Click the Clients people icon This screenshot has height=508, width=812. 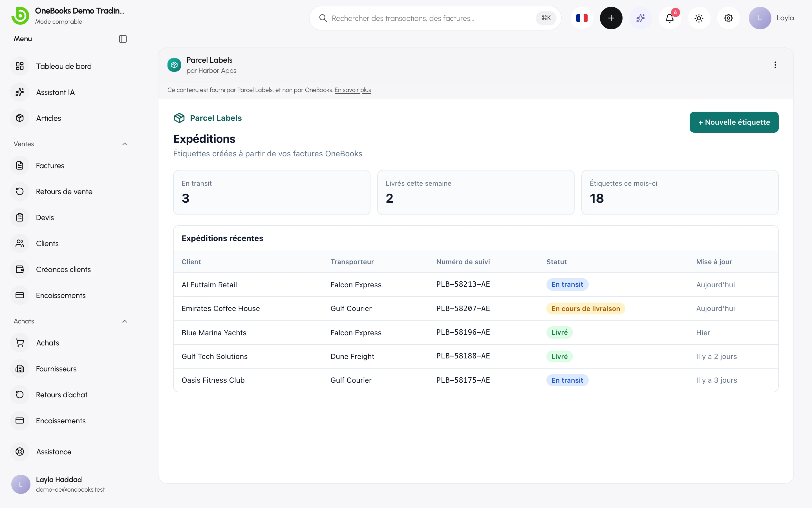[20, 244]
